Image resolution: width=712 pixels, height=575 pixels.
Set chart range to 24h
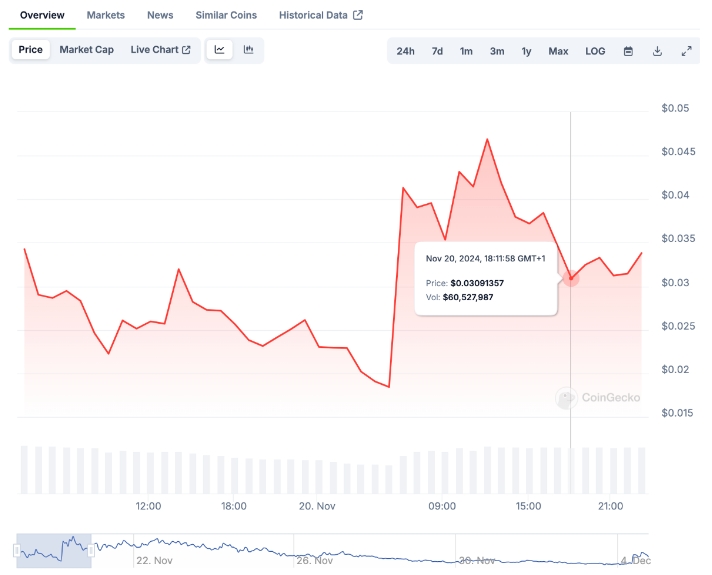point(405,51)
